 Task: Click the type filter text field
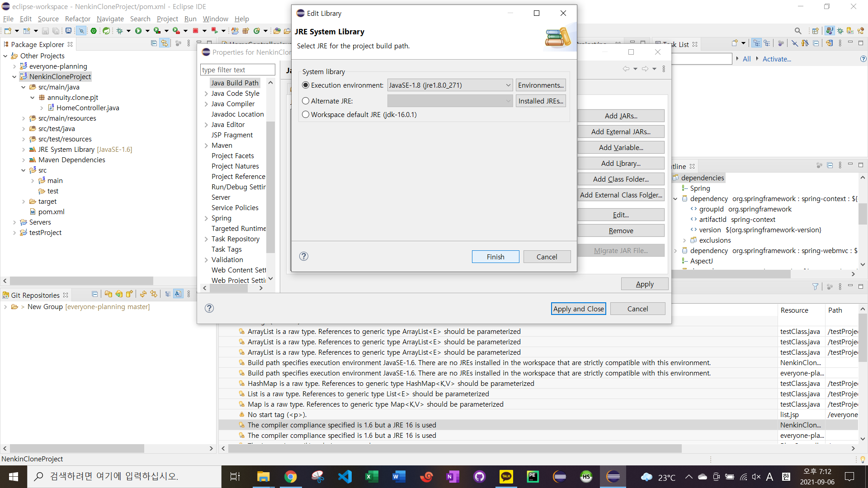(x=237, y=70)
